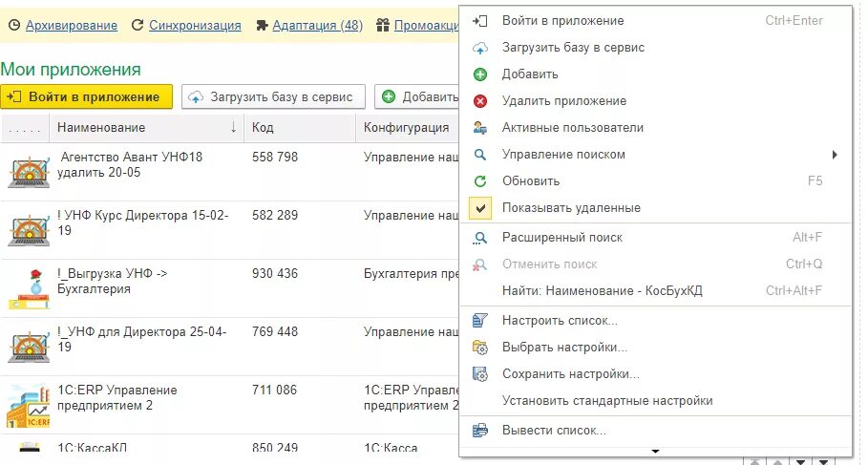Click the red delete icon beside Удалить приложение
The height and width of the screenshot is (465, 868).
coord(480,101)
